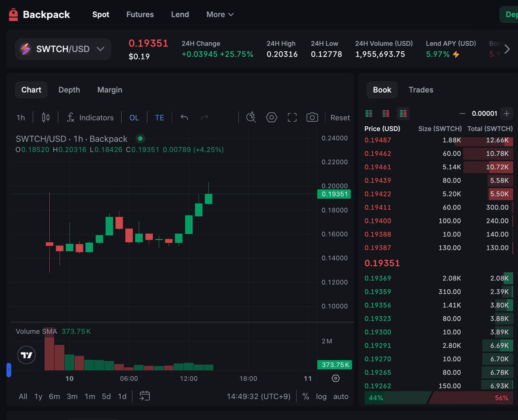Viewport: 518px width, 420px height.
Task: Enter fullscreen chart mode
Action: [292, 117]
